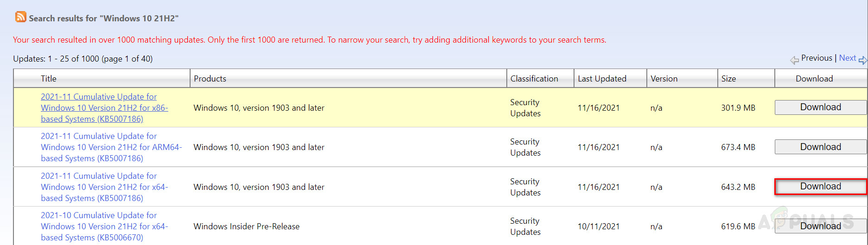Download the x86-based 301.9 MB update
The width and height of the screenshot is (868, 245).
coord(820,107)
